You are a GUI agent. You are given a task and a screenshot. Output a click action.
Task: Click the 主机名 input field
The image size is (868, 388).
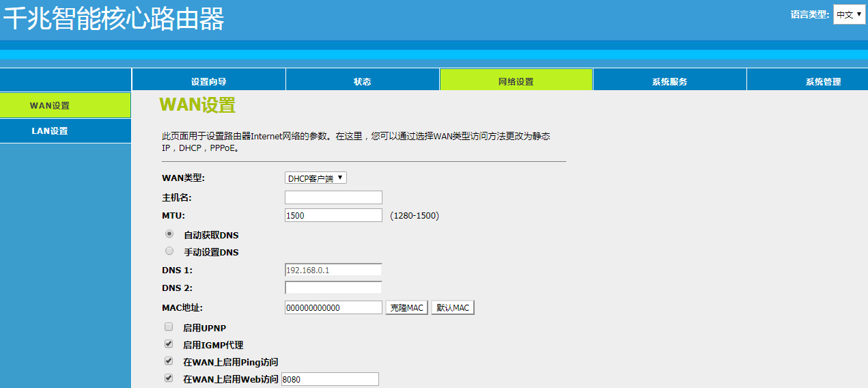333,197
